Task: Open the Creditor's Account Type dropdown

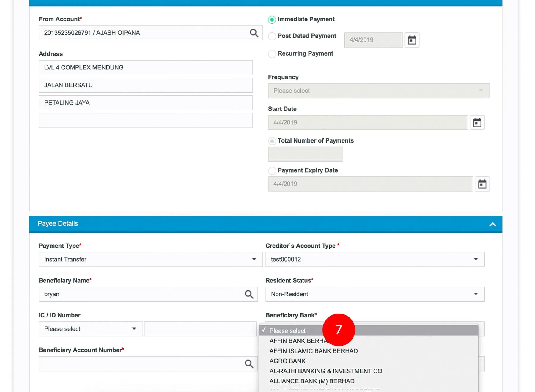Action: [x=374, y=260]
